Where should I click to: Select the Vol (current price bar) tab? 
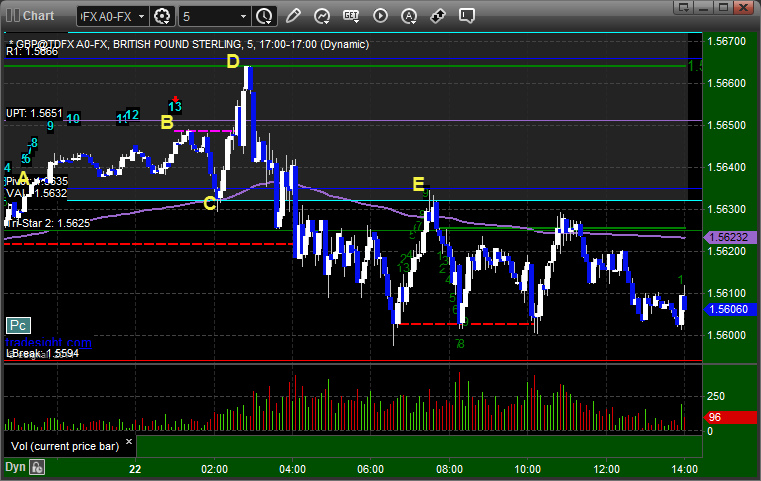pyautogui.click(x=65, y=446)
